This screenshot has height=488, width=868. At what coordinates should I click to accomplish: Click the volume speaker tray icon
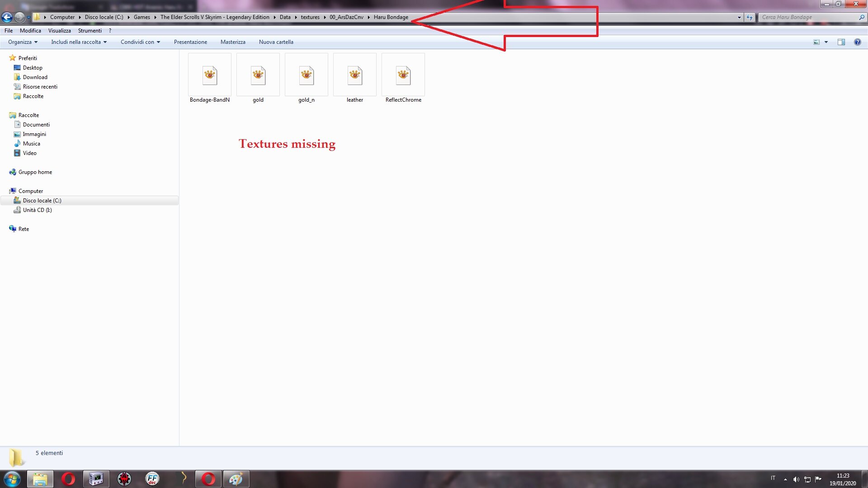tap(796, 479)
